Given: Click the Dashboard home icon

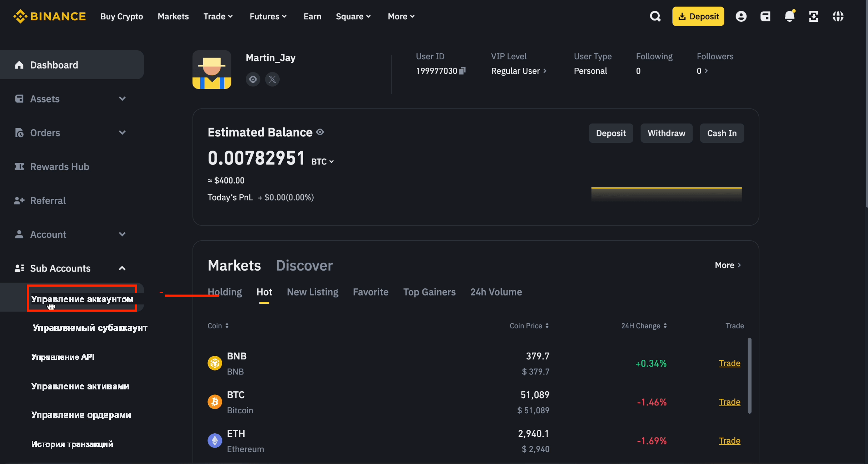Looking at the screenshot, I should tap(19, 65).
